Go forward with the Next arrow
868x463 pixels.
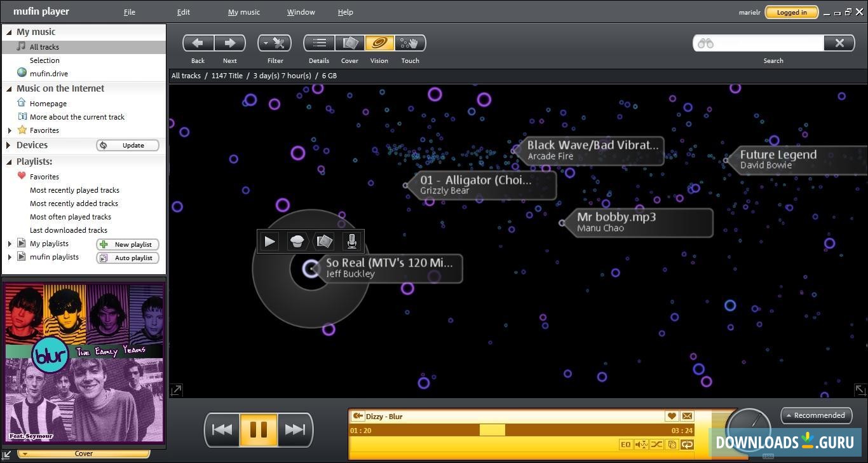229,43
